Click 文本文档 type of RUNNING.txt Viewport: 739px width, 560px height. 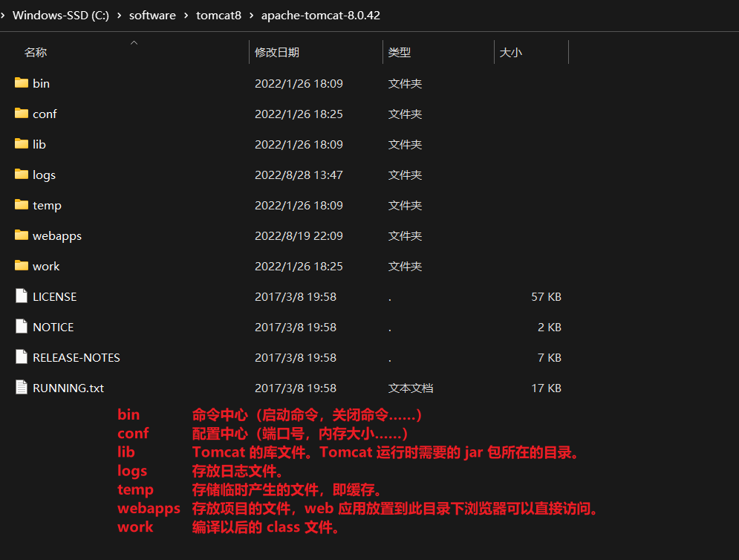pyautogui.click(x=411, y=388)
